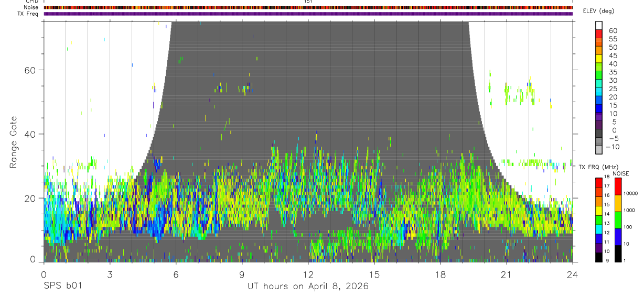This screenshot has height=297, width=644.
Task: Select the 12 tick on UT hours axis
Action: tap(308, 274)
